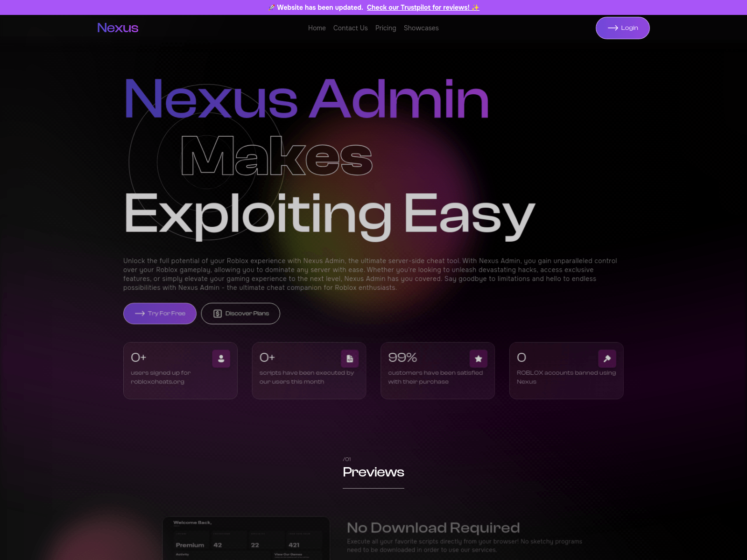Go to the Contact Us page
Image resolution: width=747 pixels, height=560 pixels.
click(351, 28)
